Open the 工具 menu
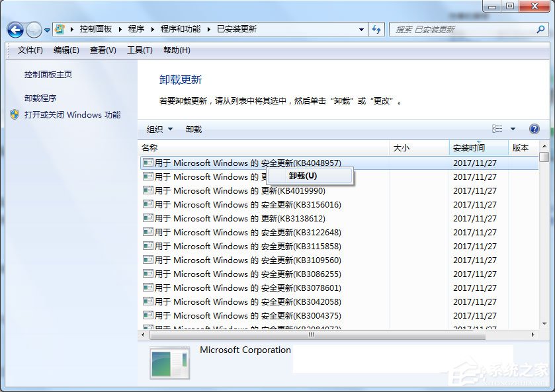Image resolution: width=555 pixels, height=392 pixels. coord(142,50)
